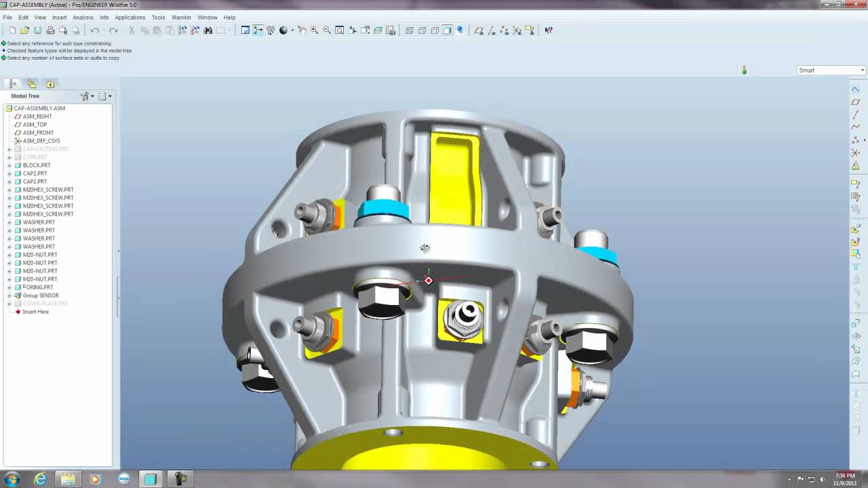This screenshot has width=868, height=488.
Task: Click the red drag handle on model
Action: click(428, 280)
